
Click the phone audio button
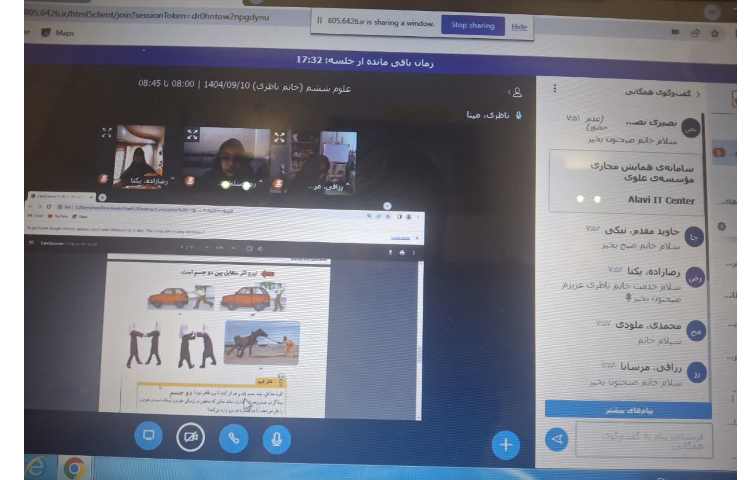pyautogui.click(x=234, y=437)
